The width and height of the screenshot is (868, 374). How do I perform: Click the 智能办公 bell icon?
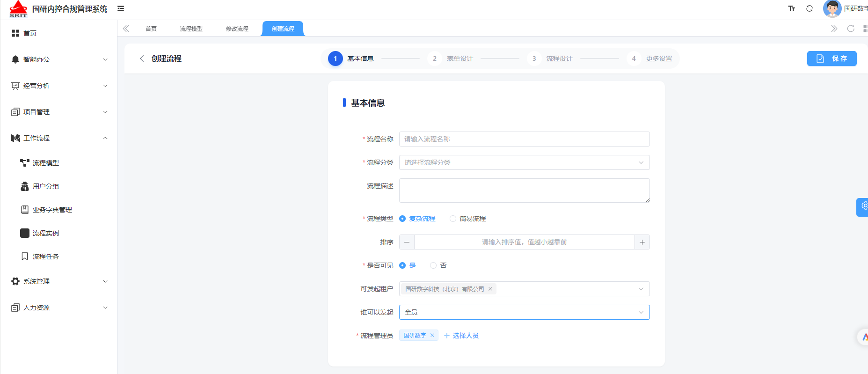coord(15,59)
